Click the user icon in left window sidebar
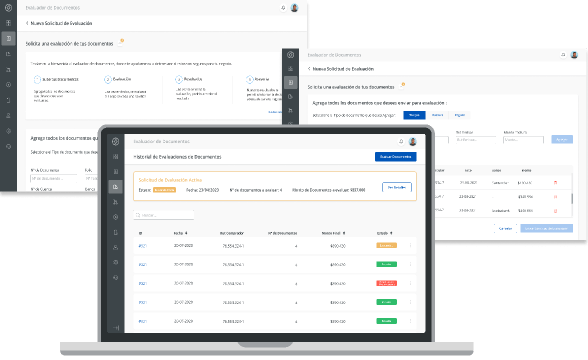The width and height of the screenshot is (588, 360). pyautogui.click(x=8, y=116)
